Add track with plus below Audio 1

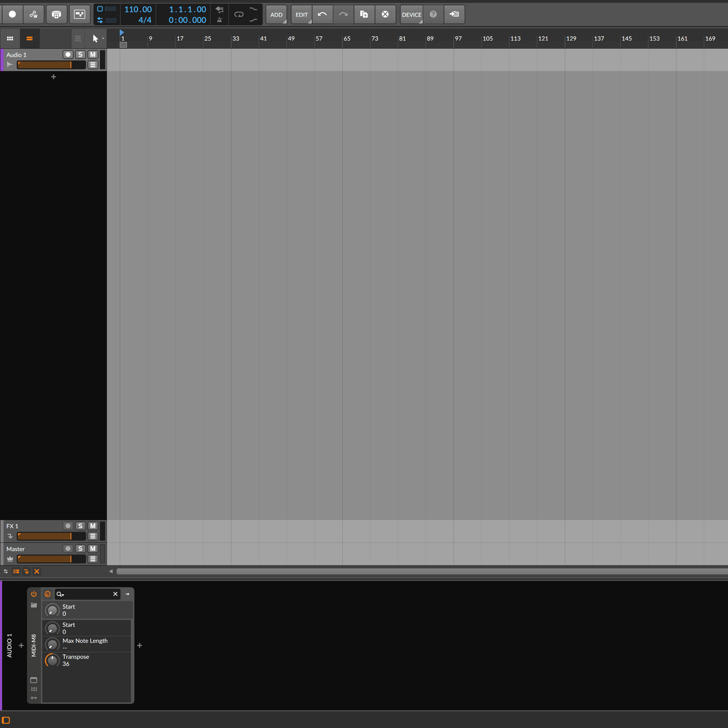[54, 77]
